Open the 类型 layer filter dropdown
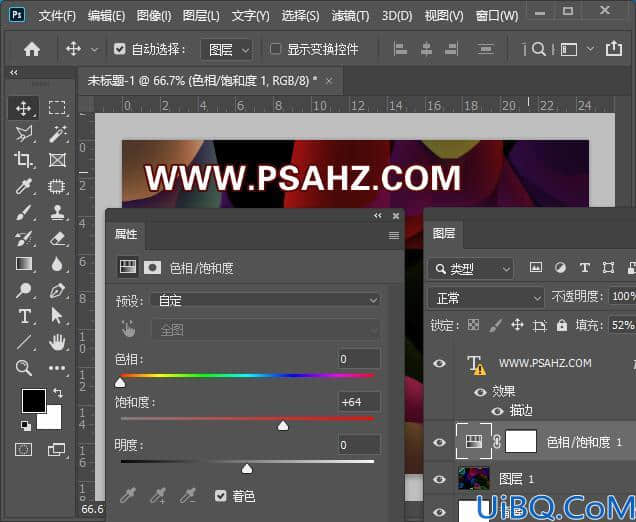Image resolution: width=636 pixels, height=522 pixels. coord(471,269)
